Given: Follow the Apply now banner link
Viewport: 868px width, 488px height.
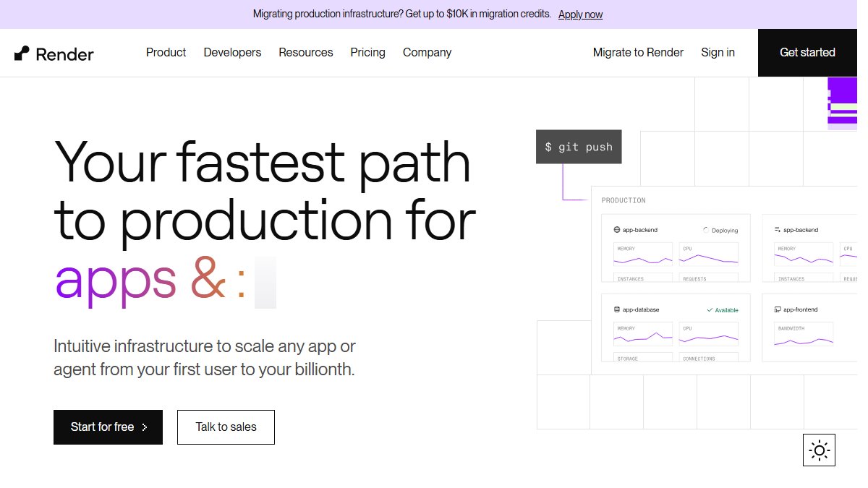Looking at the screenshot, I should pyautogui.click(x=580, y=14).
